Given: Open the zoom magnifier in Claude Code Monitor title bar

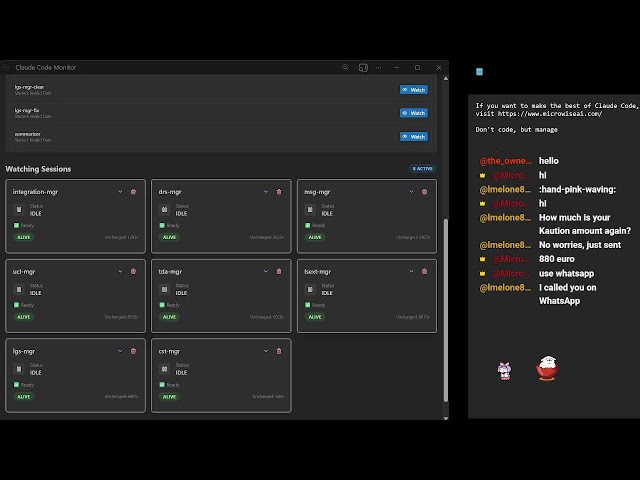Looking at the screenshot, I should point(345,67).
